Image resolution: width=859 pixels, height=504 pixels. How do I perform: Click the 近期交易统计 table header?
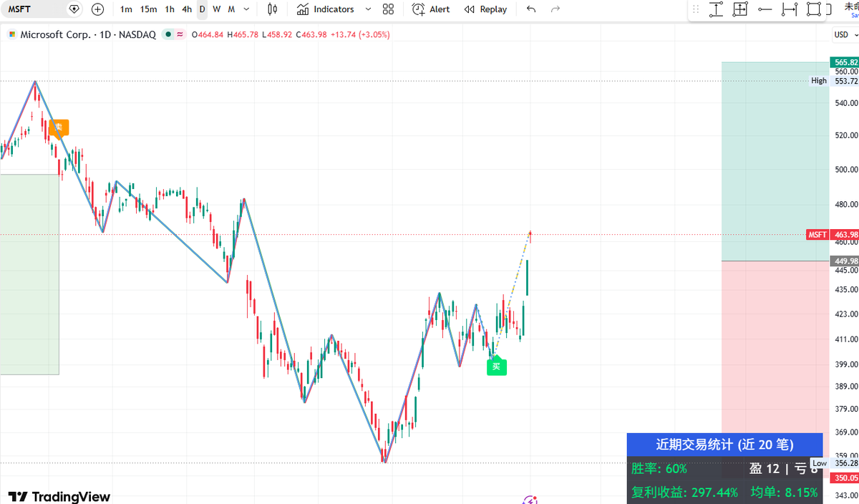tap(724, 445)
